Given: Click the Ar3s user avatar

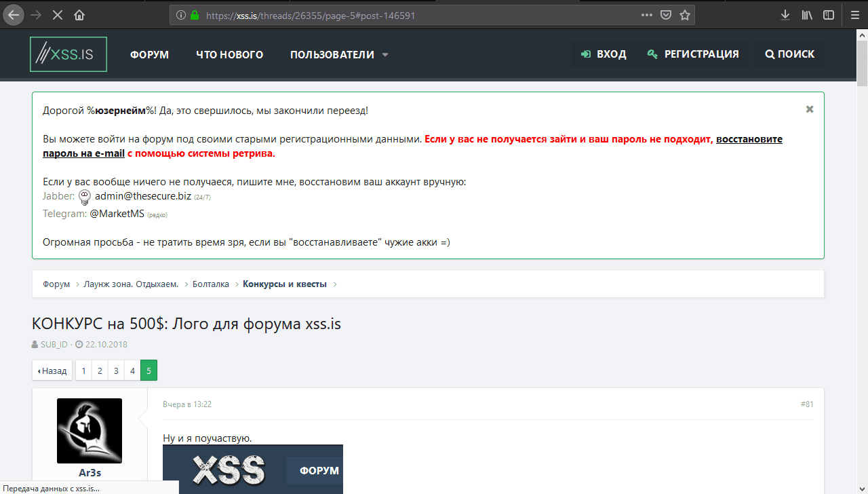Looking at the screenshot, I should [90, 431].
